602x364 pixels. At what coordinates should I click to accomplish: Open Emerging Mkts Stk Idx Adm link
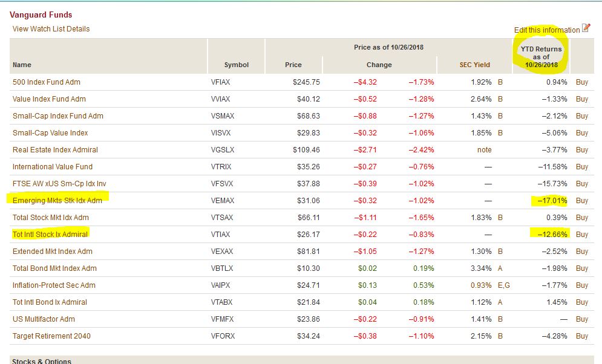tap(57, 201)
